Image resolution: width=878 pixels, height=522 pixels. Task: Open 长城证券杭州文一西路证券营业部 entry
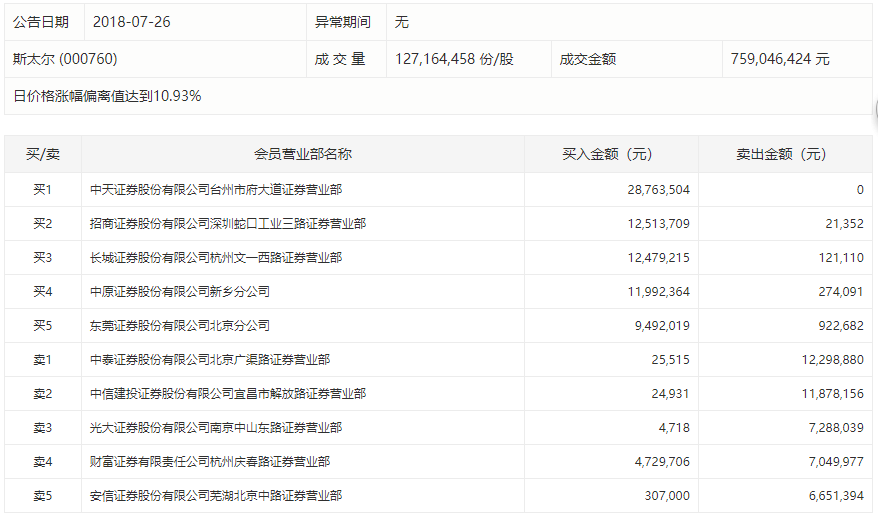(216, 258)
